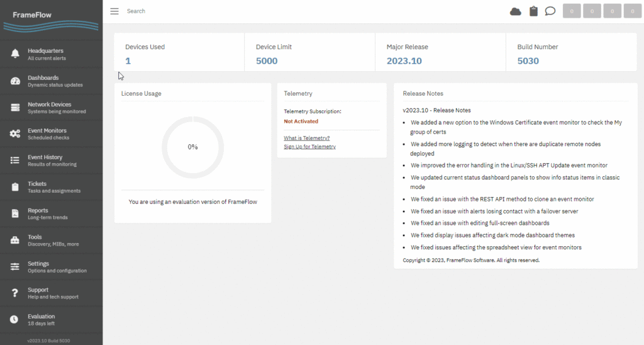644x345 pixels.
Task: Open Reports long-term trends
Action: click(x=52, y=213)
